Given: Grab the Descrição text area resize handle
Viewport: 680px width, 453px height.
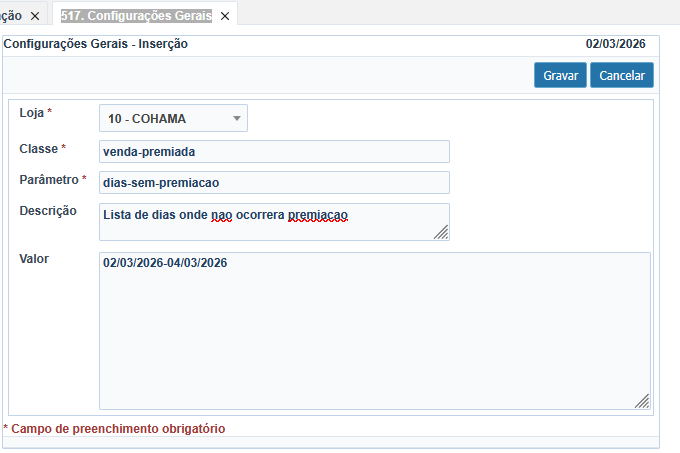Looking at the screenshot, I should (441, 232).
